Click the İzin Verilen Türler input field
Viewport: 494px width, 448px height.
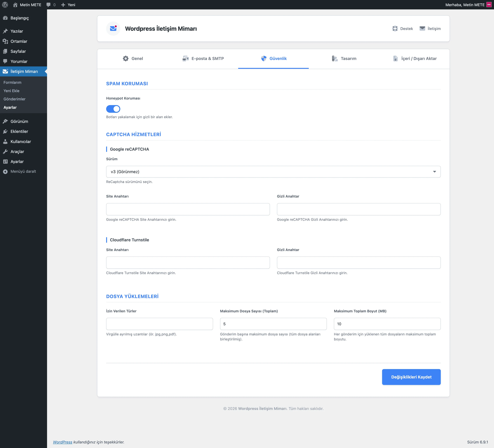[x=159, y=324]
